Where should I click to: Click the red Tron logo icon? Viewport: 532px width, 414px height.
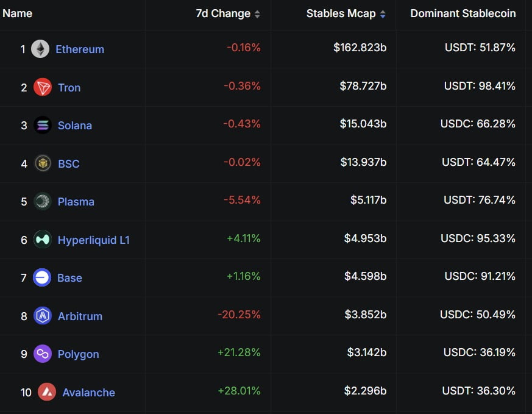[43, 87]
